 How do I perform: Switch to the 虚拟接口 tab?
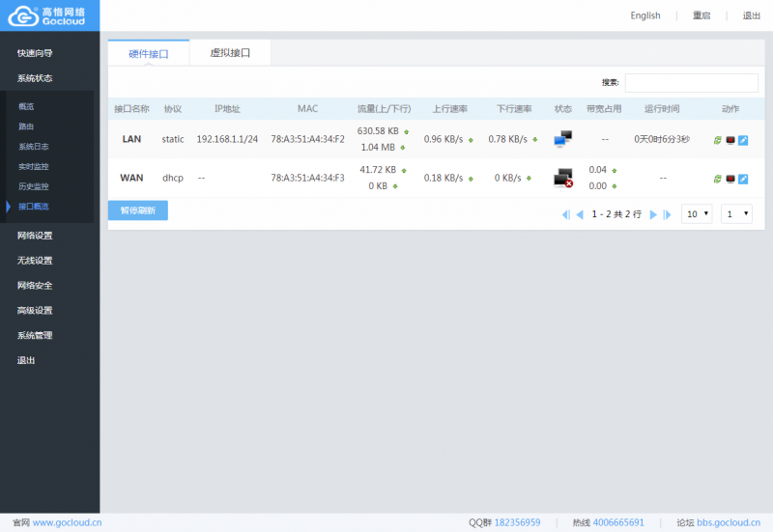tap(230, 53)
